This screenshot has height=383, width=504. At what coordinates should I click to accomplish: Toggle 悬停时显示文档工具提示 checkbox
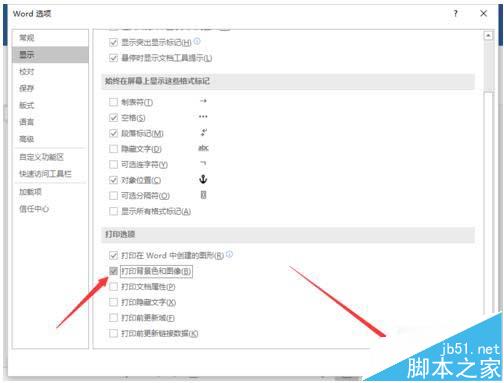[x=113, y=58]
